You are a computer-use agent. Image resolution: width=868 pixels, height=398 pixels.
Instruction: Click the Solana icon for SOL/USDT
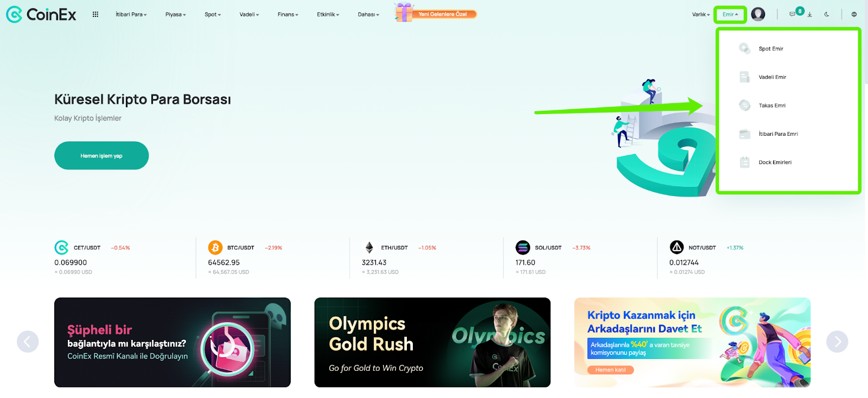523,248
